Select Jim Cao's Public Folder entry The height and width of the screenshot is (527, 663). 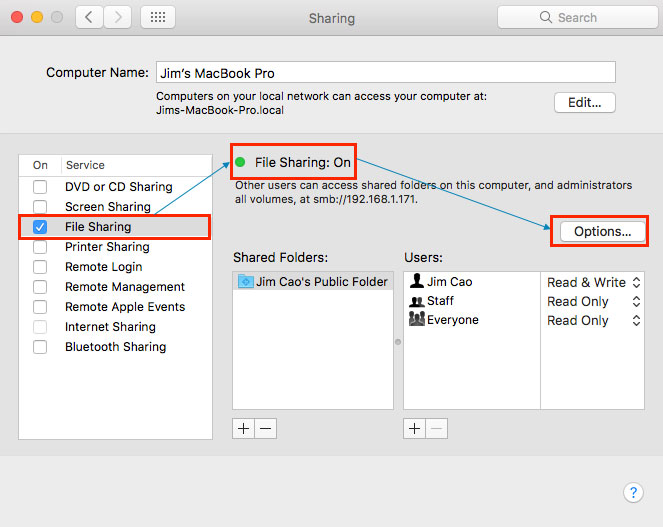pyautogui.click(x=313, y=281)
